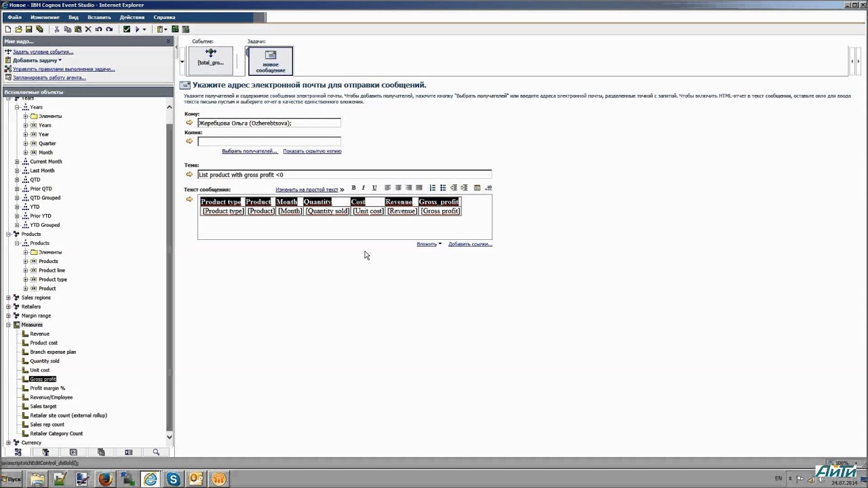The height and width of the screenshot is (488, 868).
Task: Click the New agent toolbar icon
Action: tap(8, 29)
